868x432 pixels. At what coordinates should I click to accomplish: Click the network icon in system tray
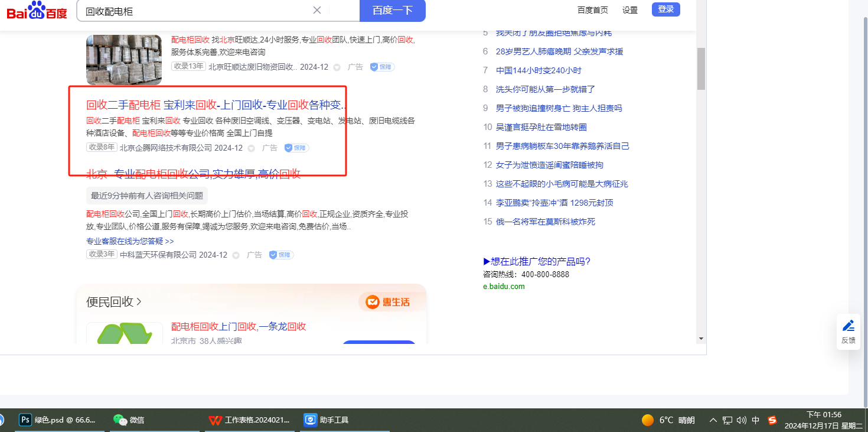tap(727, 420)
